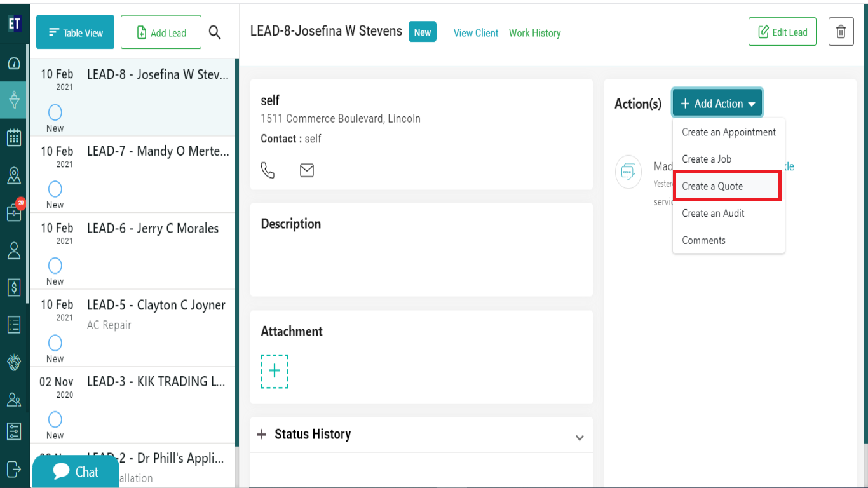
Task: Click the delete trash can icon
Action: [x=841, y=32]
